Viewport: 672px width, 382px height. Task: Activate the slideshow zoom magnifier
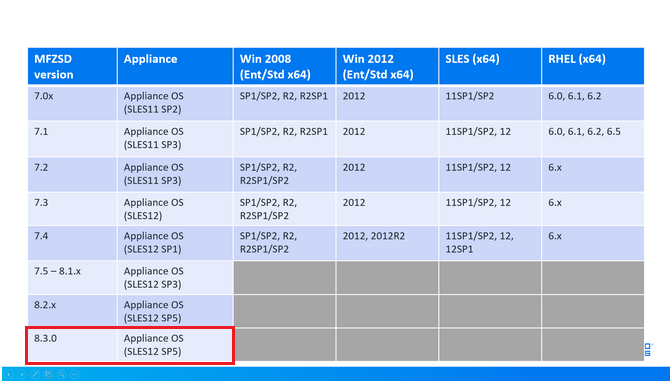[x=62, y=374]
